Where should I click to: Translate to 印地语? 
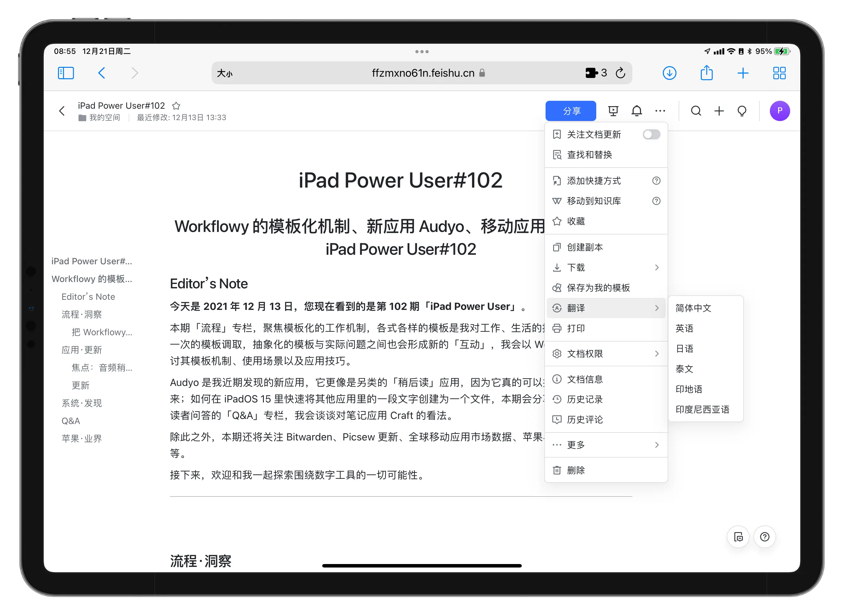pyautogui.click(x=706, y=389)
